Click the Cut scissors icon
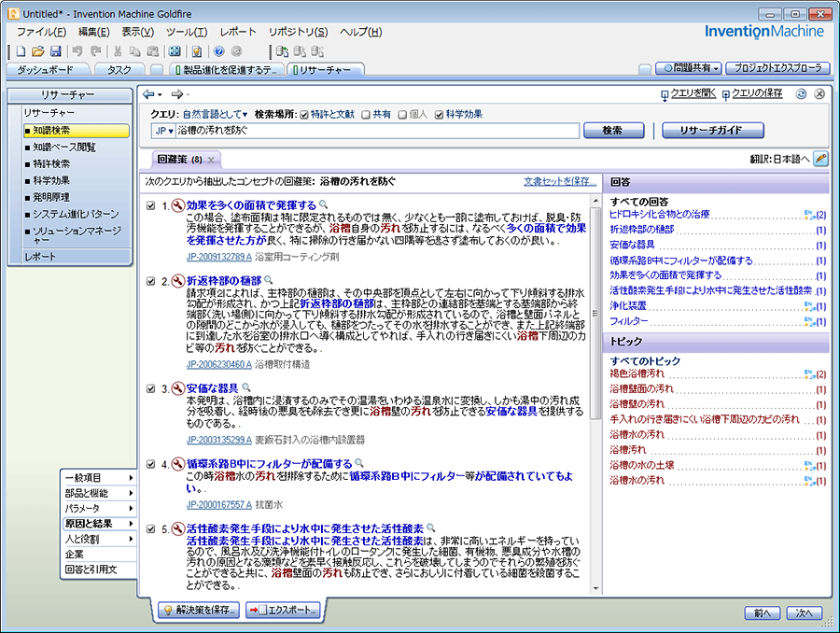 pyautogui.click(x=118, y=51)
